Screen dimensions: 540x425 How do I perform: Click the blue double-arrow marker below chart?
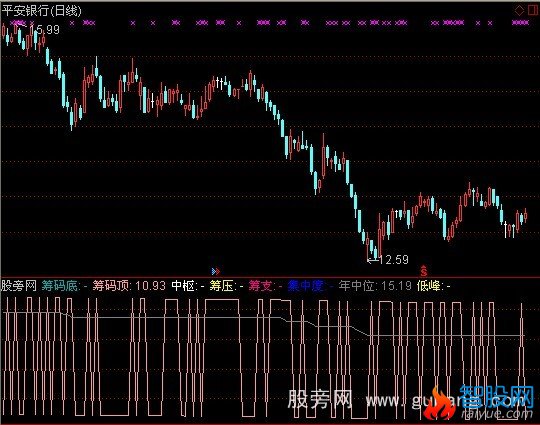coord(216,271)
